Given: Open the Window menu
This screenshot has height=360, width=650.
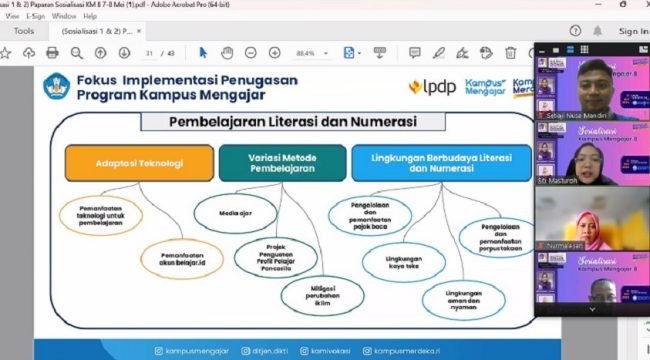Looking at the screenshot, I should click(64, 16).
